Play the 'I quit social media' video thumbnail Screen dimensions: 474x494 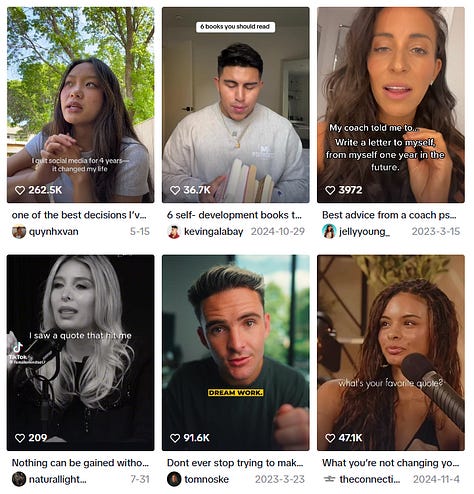click(x=81, y=105)
